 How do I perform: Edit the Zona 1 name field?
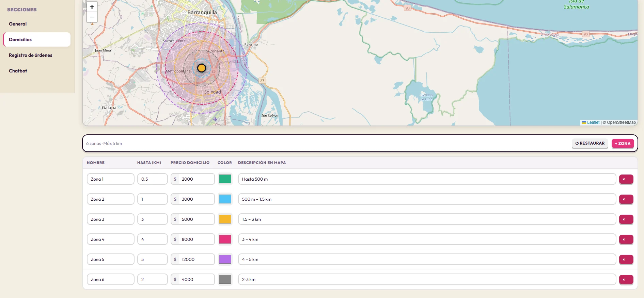pos(111,179)
